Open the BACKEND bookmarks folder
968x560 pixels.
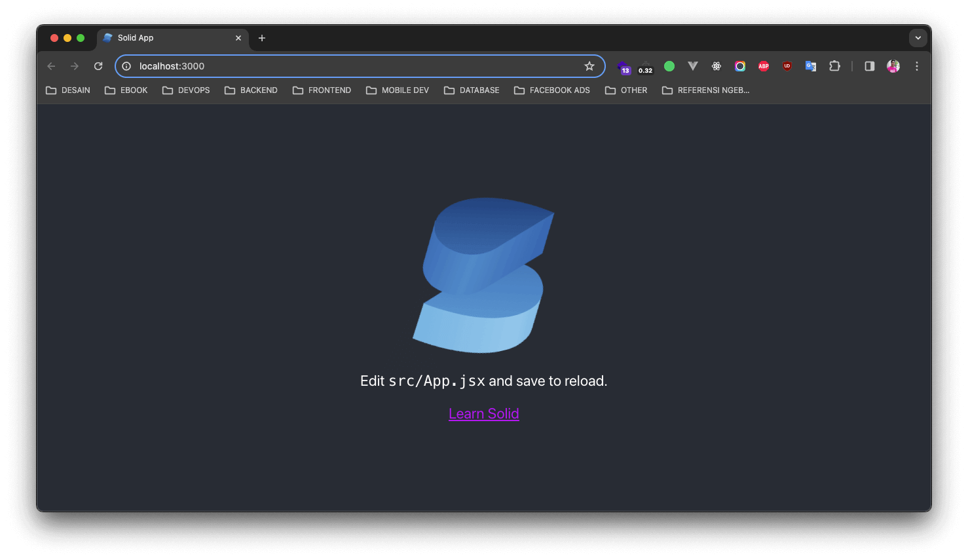click(x=251, y=90)
